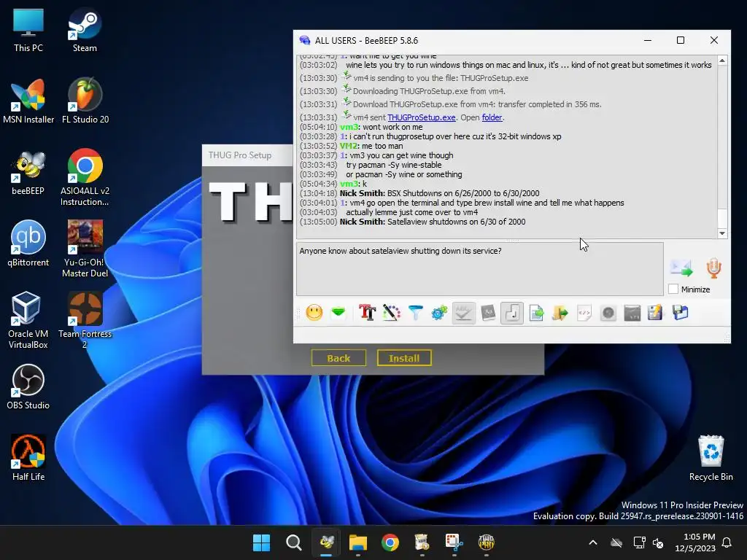The height and width of the screenshot is (560, 747).
Task: Open the THUGProSetup.exe link in chat
Action: click(x=421, y=117)
